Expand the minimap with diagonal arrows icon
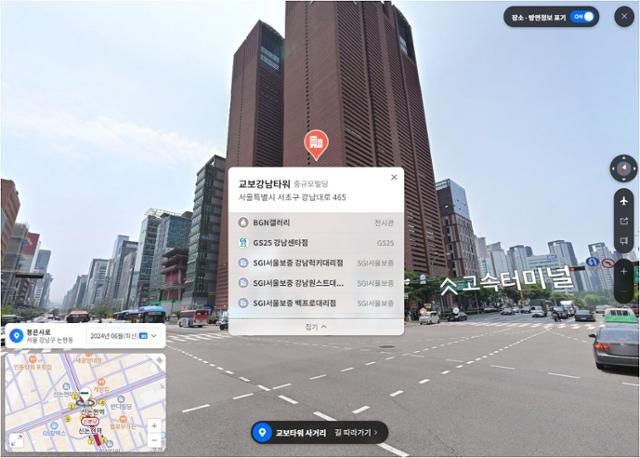 point(16,441)
